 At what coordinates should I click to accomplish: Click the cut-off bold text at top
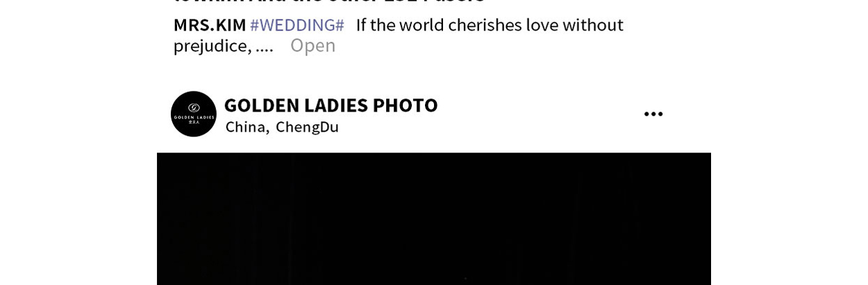(x=329, y=3)
